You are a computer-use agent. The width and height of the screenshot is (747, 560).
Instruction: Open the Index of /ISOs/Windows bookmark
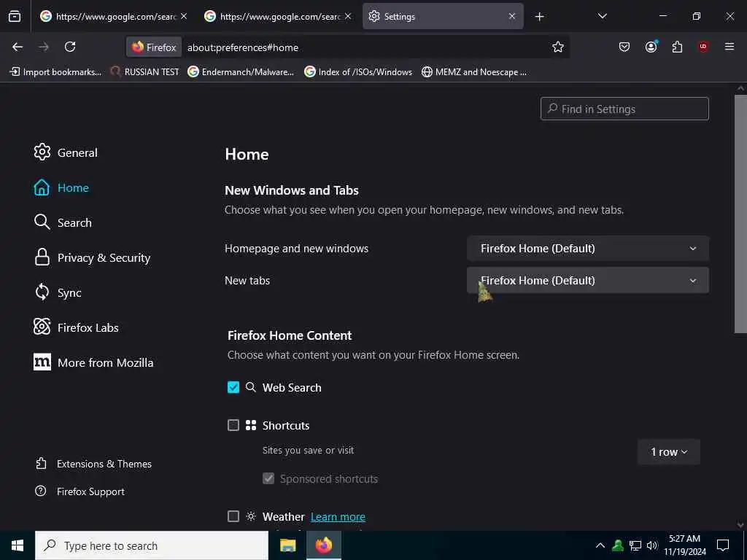pos(358,72)
